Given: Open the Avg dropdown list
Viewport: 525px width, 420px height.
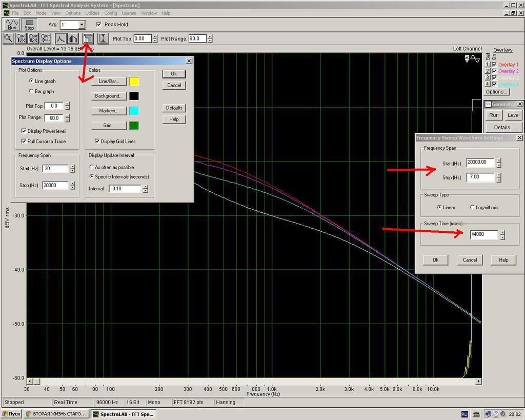Looking at the screenshot, I should point(82,25).
